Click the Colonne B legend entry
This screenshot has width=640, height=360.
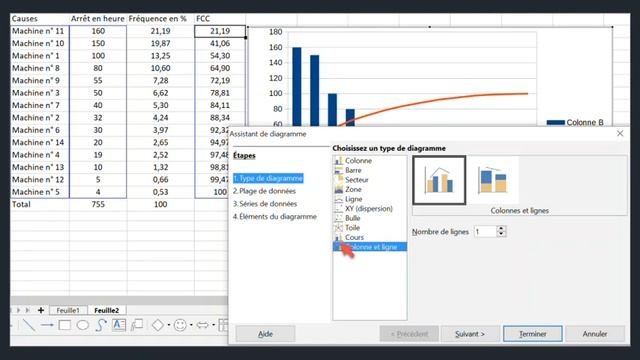pyautogui.click(x=575, y=122)
